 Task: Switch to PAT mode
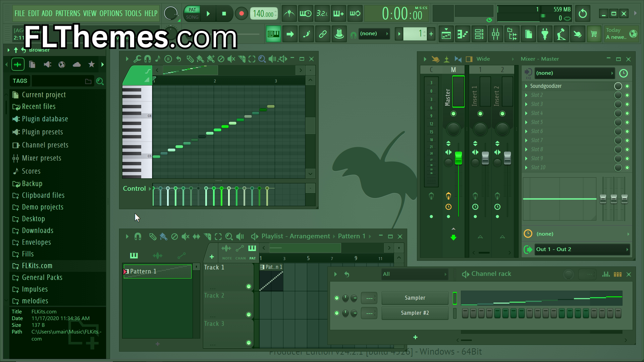pyautogui.click(x=192, y=10)
